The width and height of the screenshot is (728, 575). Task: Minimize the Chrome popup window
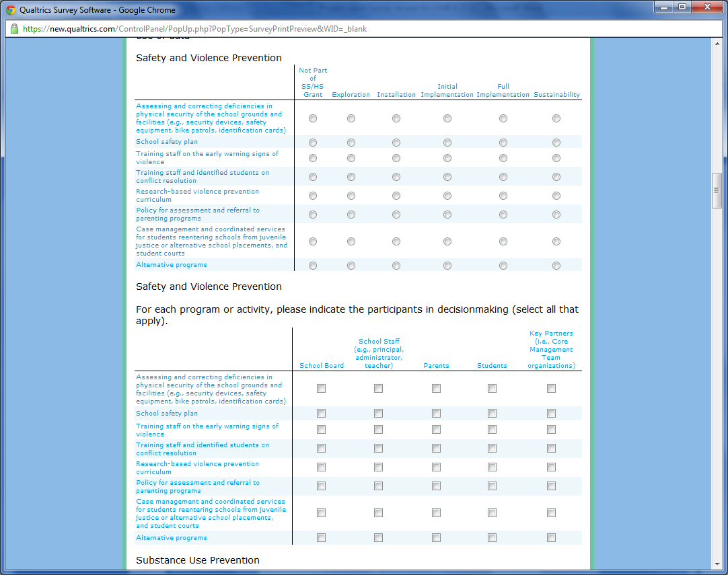664,7
